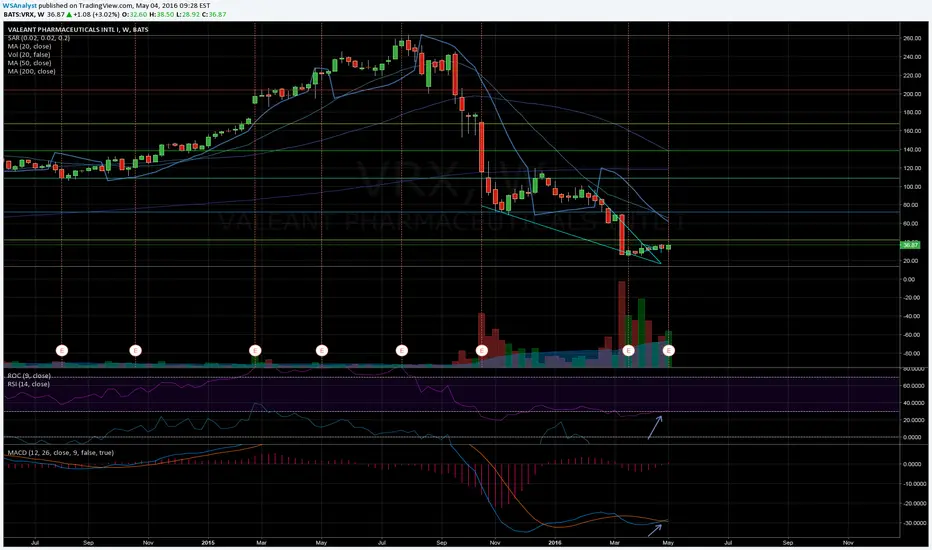This screenshot has height=550, width=932.
Task: Select the VALEANT PHARMACEUTICALS INTL I chart title
Action: click(78, 29)
